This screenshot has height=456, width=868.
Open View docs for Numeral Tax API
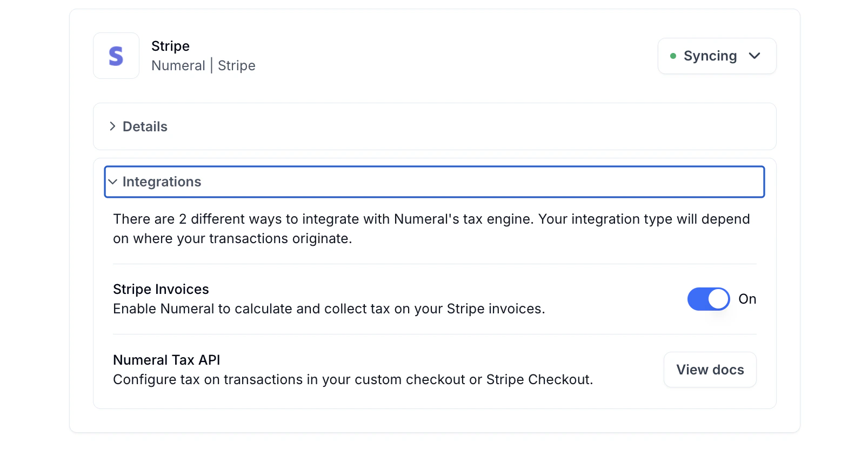coord(710,370)
